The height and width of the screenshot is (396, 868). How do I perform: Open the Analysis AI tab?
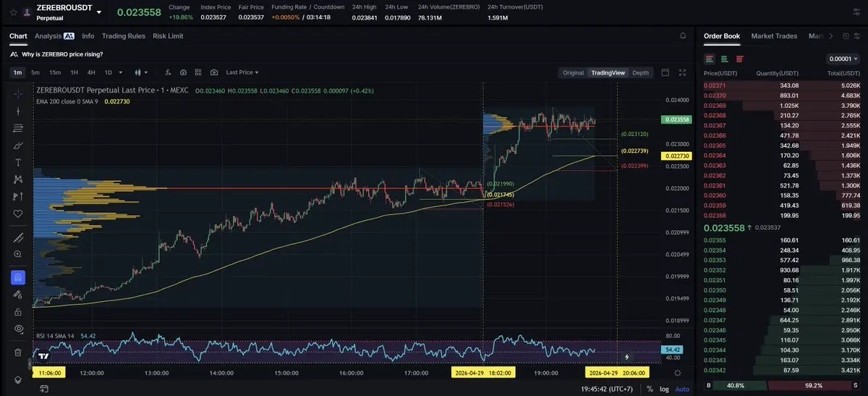pyautogui.click(x=54, y=35)
